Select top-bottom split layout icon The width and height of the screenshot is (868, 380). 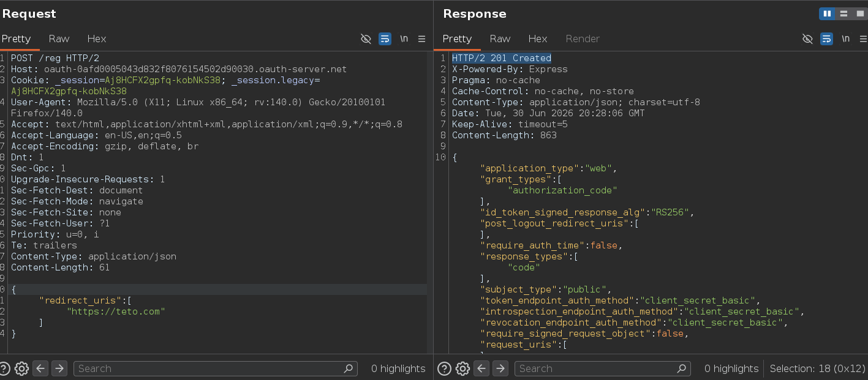pos(843,13)
